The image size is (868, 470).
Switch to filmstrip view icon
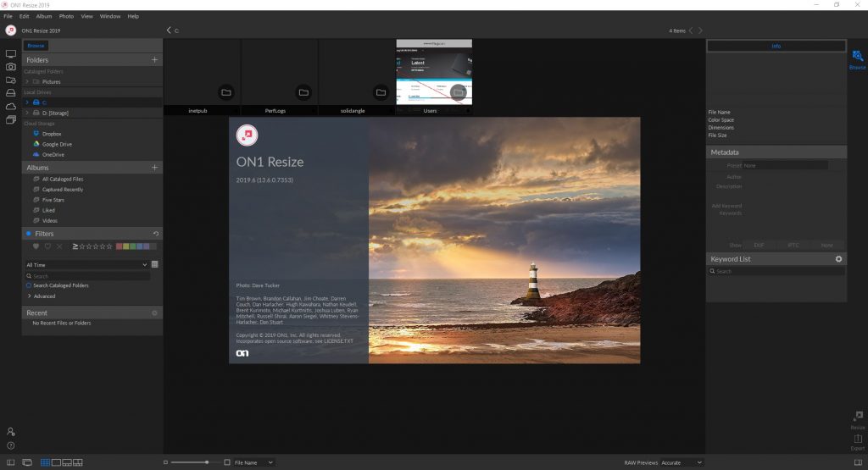[x=67, y=462]
